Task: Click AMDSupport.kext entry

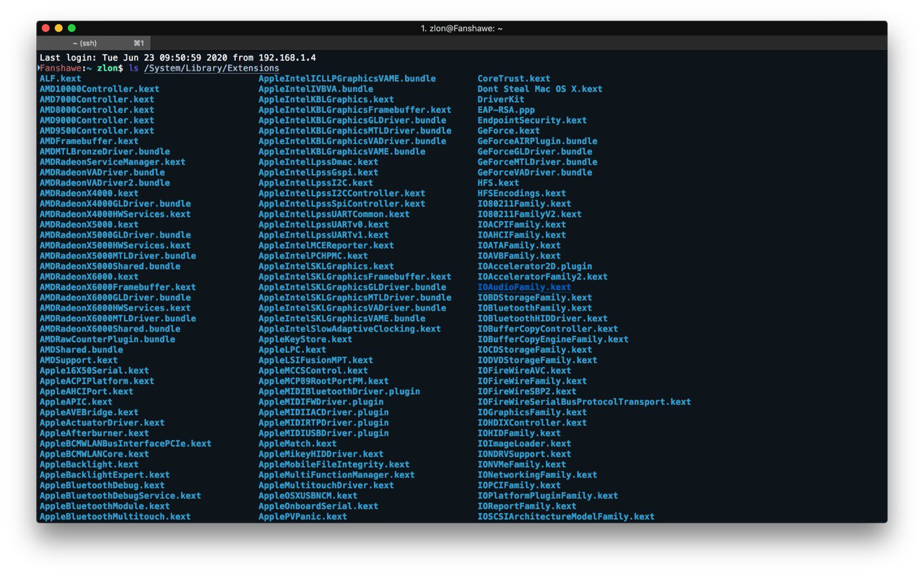Action: point(79,360)
